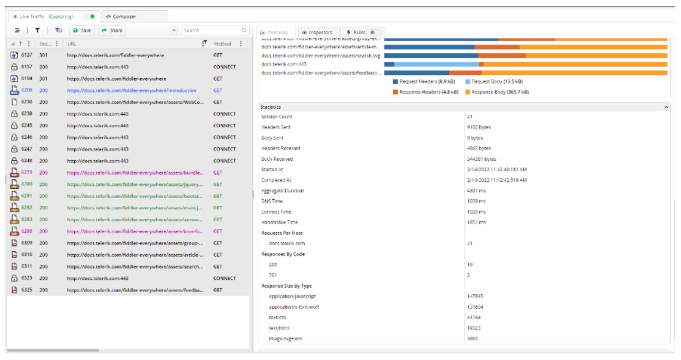Click the bundle session's red file icon
The width and height of the screenshot is (681, 360).
pos(14,172)
